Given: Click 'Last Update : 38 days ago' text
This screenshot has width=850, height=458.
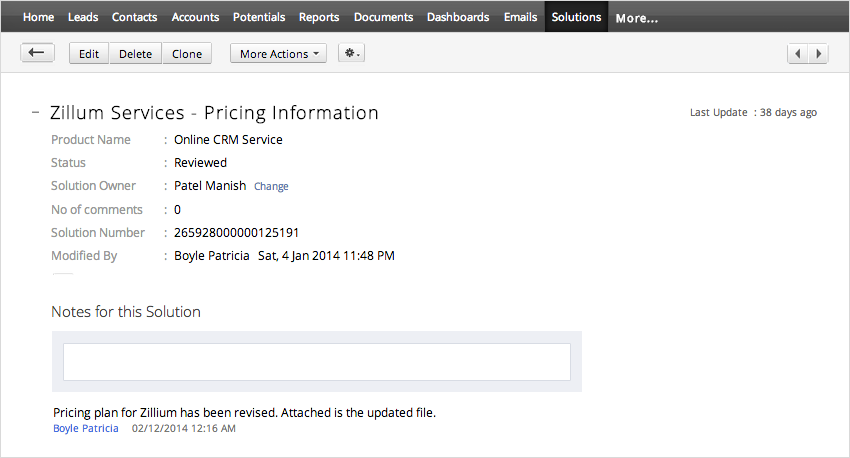Looking at the screenshot, I should coord(753,112).
